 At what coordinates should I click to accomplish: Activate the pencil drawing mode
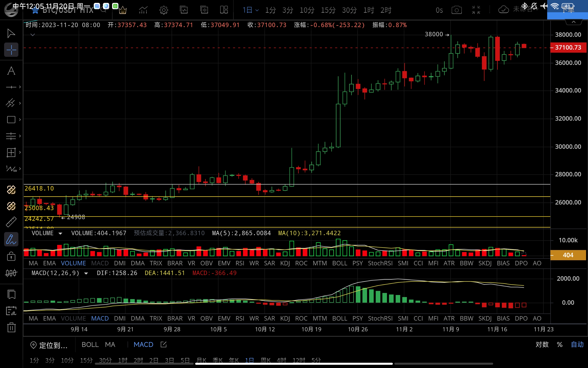point(11,239)
